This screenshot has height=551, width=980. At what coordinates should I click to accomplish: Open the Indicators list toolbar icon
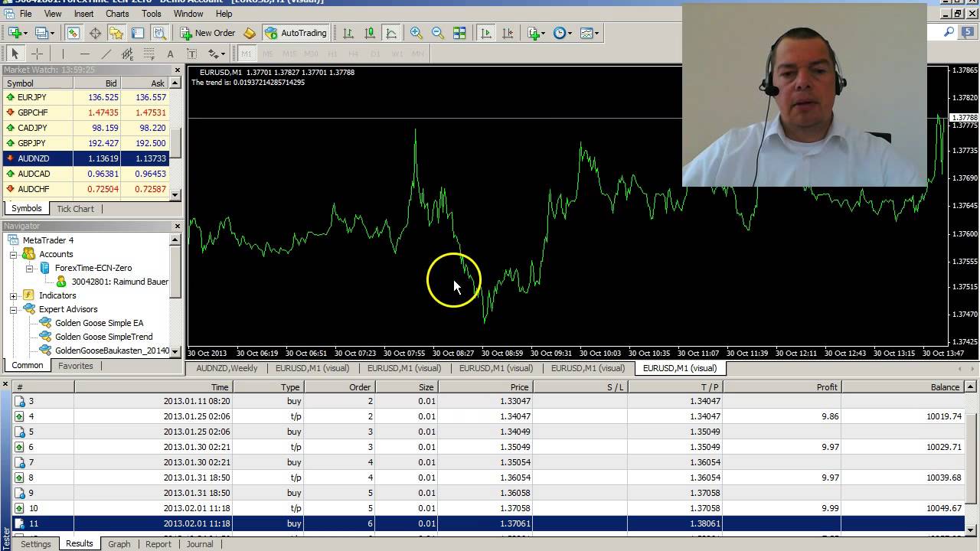pos(534,33)
